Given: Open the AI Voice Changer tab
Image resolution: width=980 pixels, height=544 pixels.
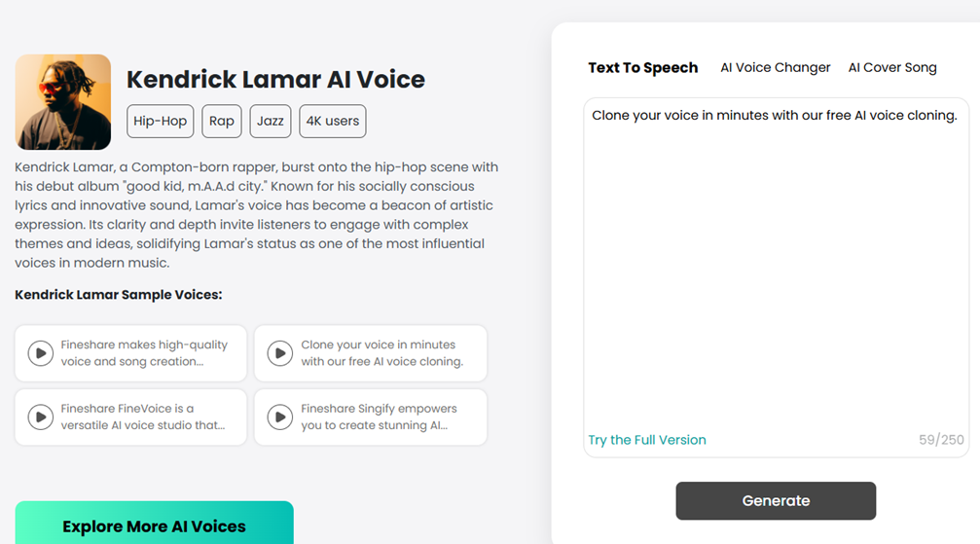Looking at the screenshot, I should 775,68.
